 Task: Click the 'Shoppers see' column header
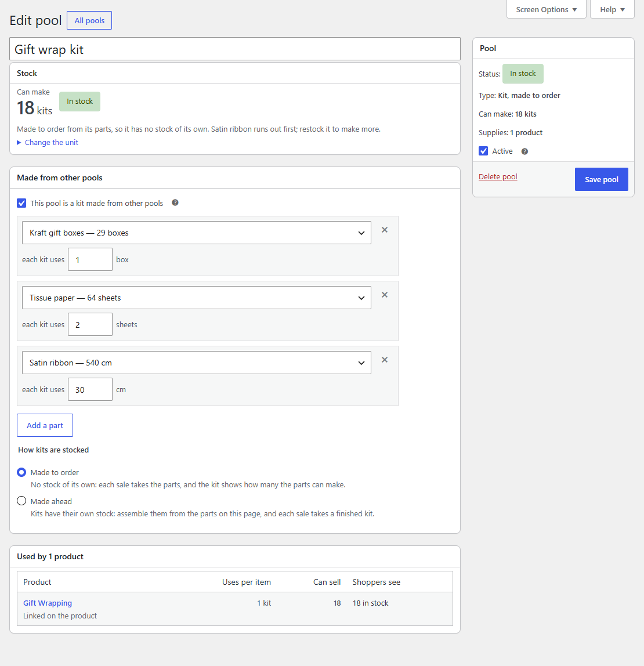tap(377, 582)
